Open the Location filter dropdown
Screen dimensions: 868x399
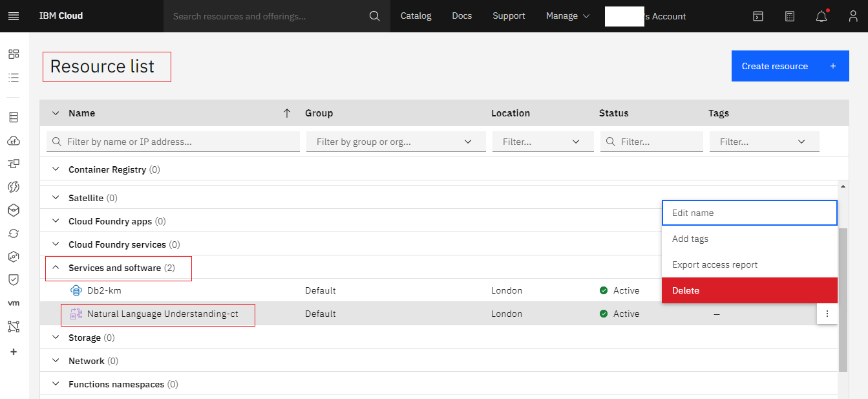(x=543, y=142)
